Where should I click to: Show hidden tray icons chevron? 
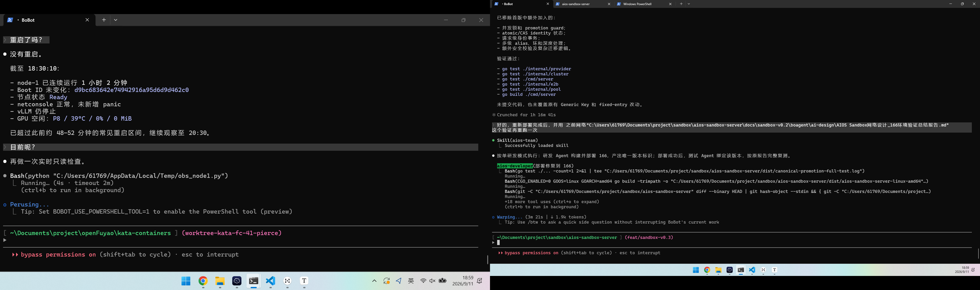[x=374, y=281]
